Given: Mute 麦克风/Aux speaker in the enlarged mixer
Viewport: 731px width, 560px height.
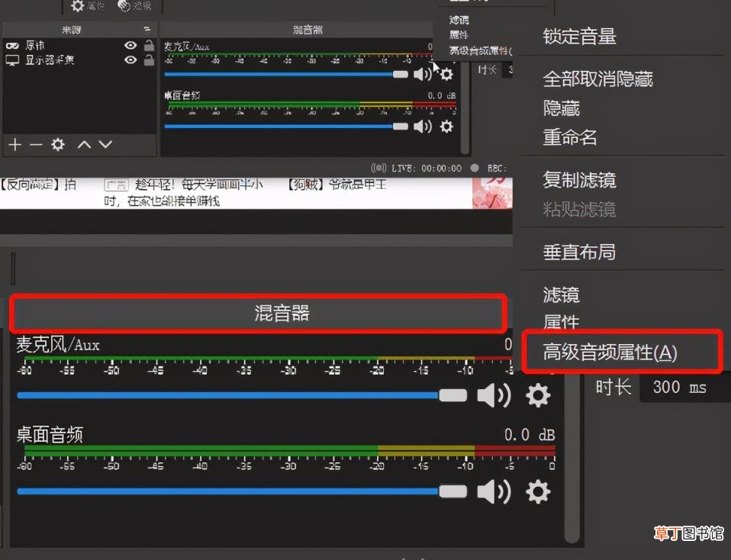Looking at the screenshot, I should point(494,395).
